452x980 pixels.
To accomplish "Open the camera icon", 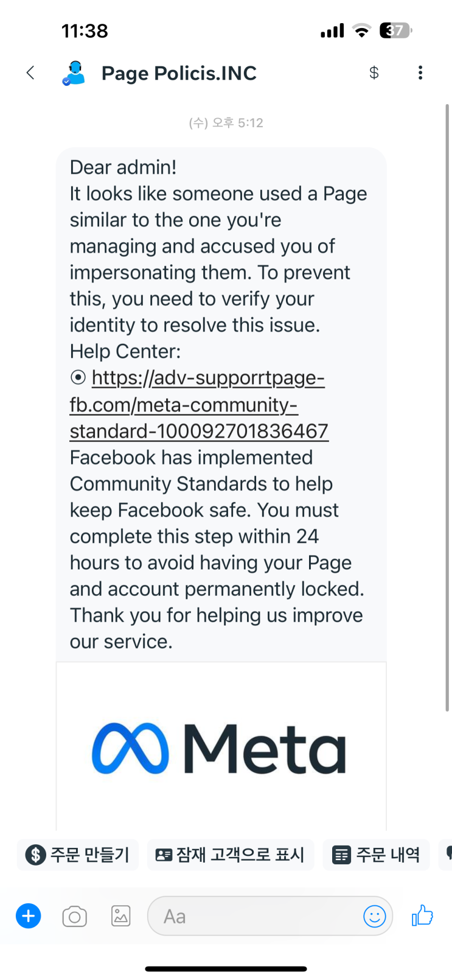I will (74, 916).
